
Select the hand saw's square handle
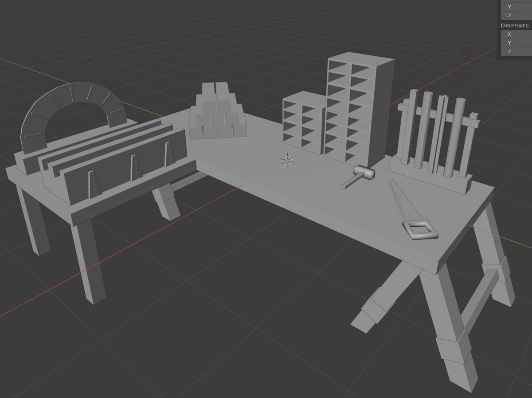click(420, 230)
